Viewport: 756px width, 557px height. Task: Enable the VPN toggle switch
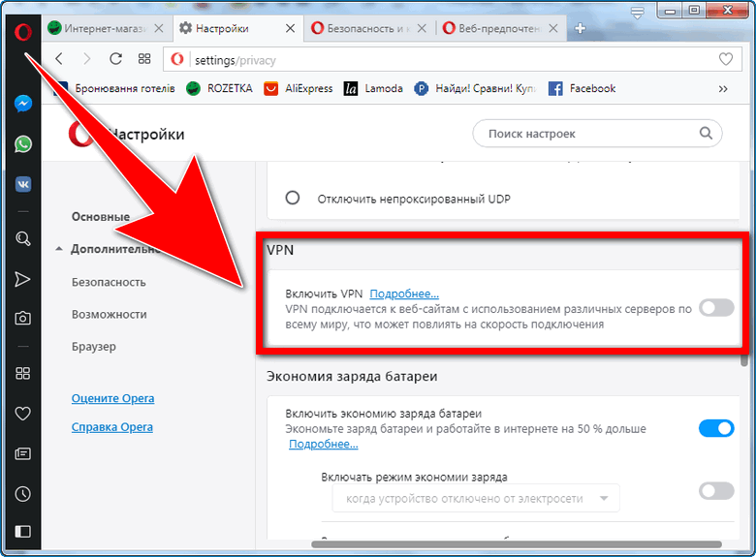[716, 307]
